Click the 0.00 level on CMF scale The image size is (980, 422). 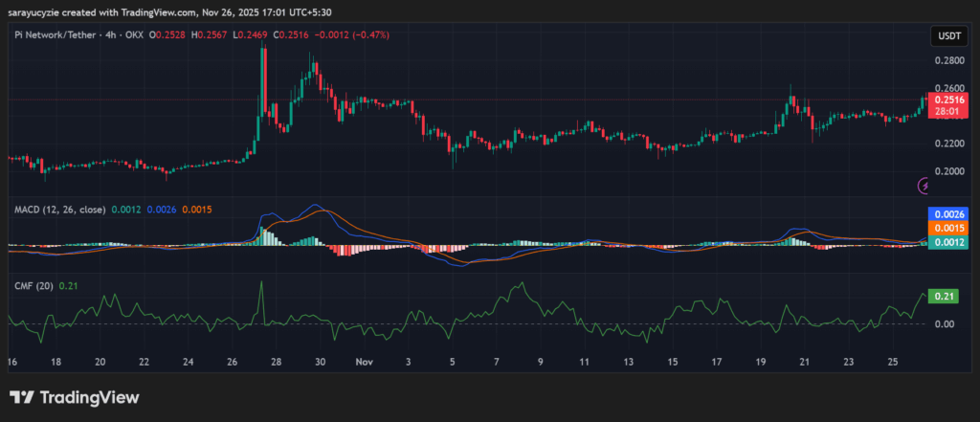point(946,324)
